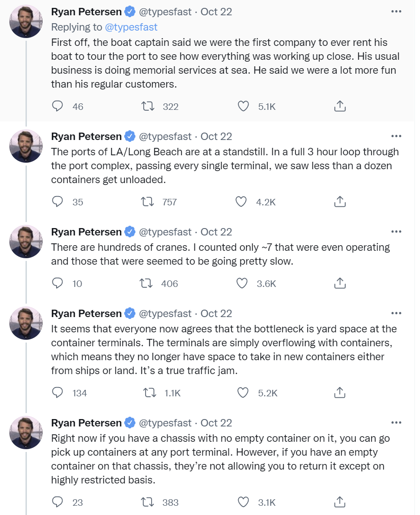
Task: Open the "Replying to @typesfast" mention link
Action: point(131,27)
